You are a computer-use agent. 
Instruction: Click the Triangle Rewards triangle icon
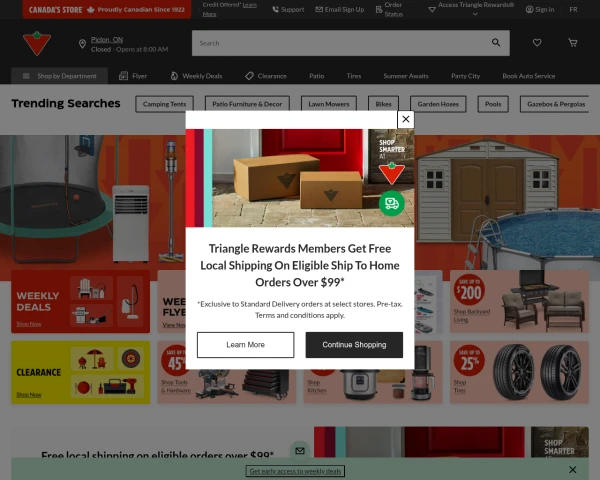(432, 10)
